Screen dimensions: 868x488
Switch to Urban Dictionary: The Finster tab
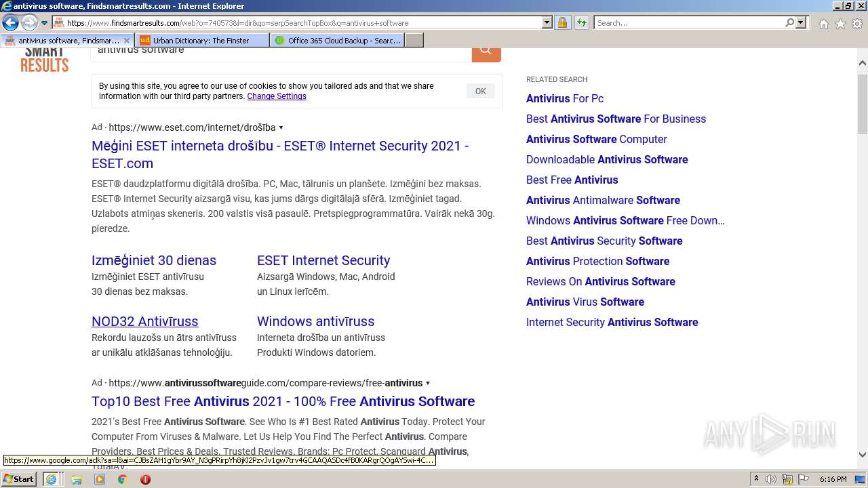[201, 41]
